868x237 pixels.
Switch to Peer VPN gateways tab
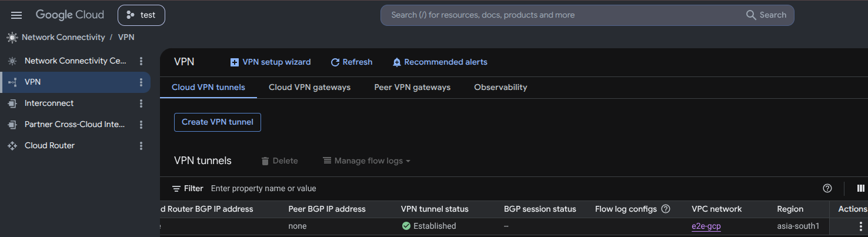[x=412, y=87]
